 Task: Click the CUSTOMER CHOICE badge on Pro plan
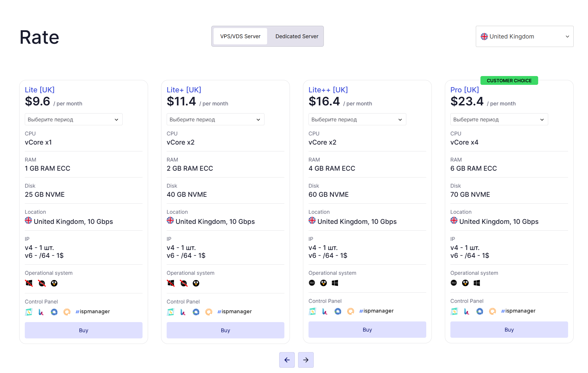click(x=509, y=80)
